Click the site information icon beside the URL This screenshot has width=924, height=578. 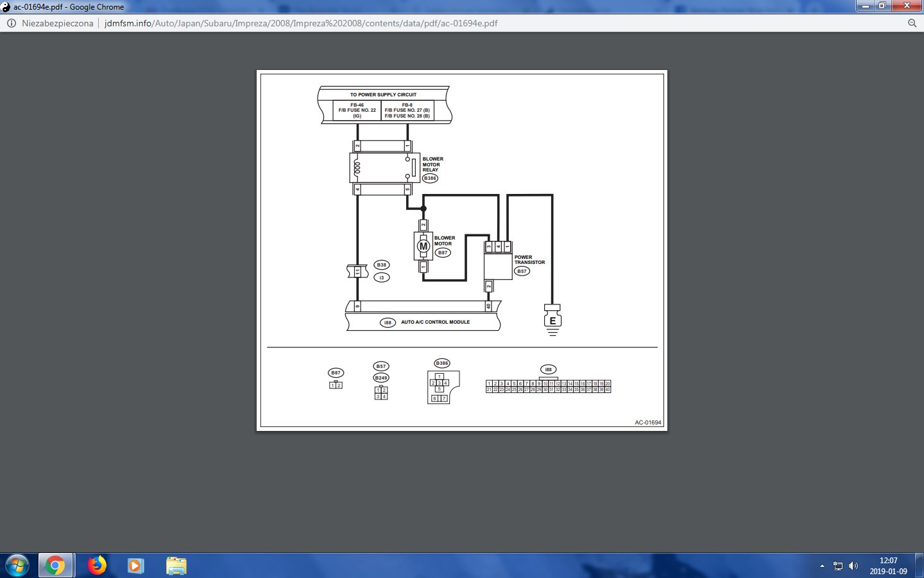(11, 23)
